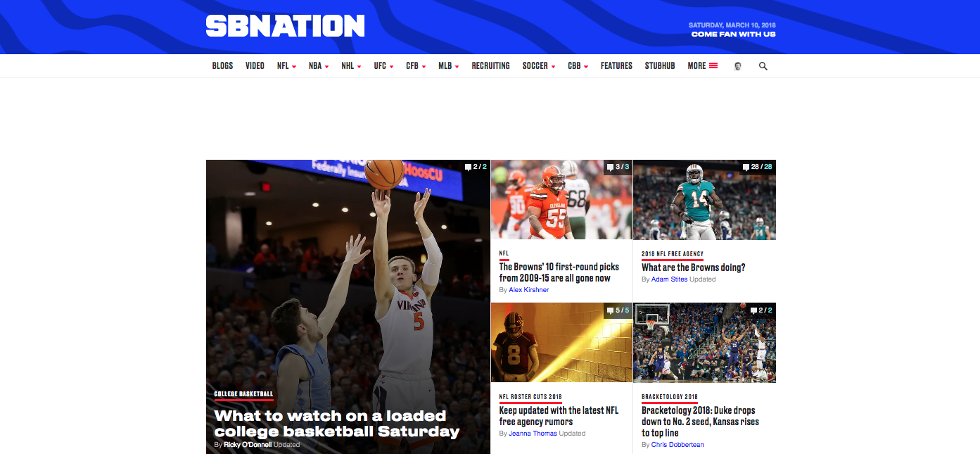Click the 'Come fan with us' tagline

(x=733, y=34)
